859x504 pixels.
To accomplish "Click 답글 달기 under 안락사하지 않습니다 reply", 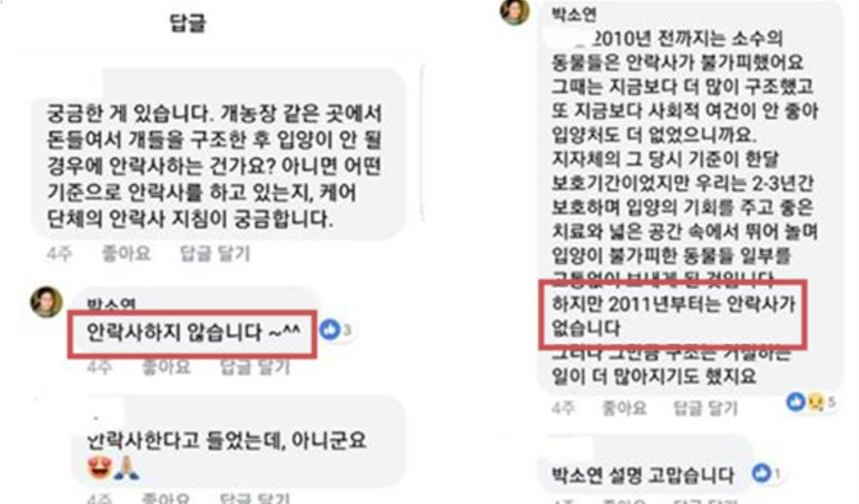I will click(255, 367).
